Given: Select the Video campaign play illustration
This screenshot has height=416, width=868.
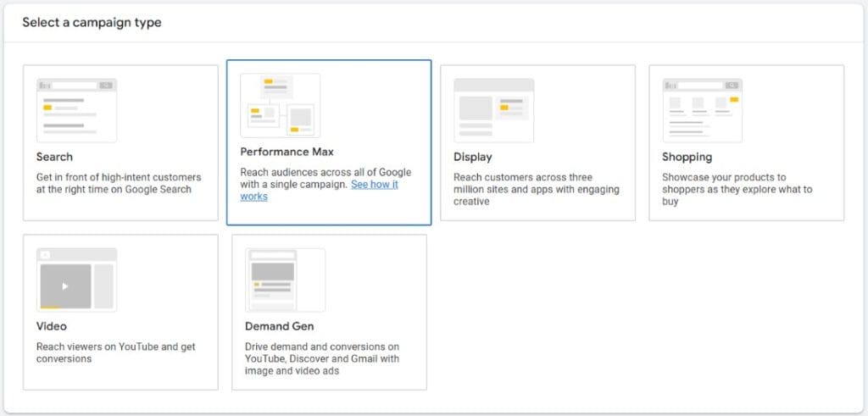Looking at the screenshot, I should (x=76, y=280).
